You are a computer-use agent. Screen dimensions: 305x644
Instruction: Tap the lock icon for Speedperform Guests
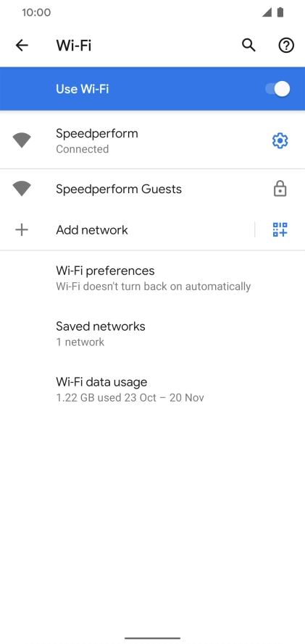[280, 189]
